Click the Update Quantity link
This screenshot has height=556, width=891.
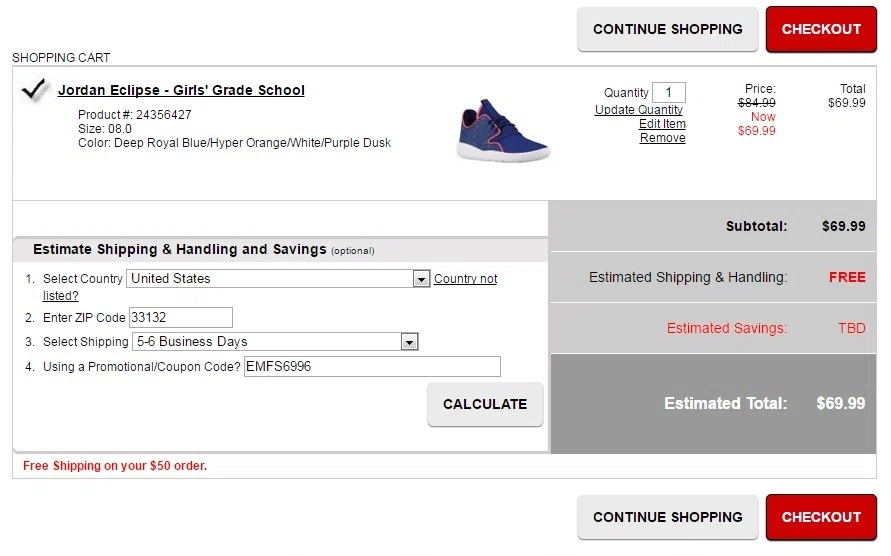(639, 110)
